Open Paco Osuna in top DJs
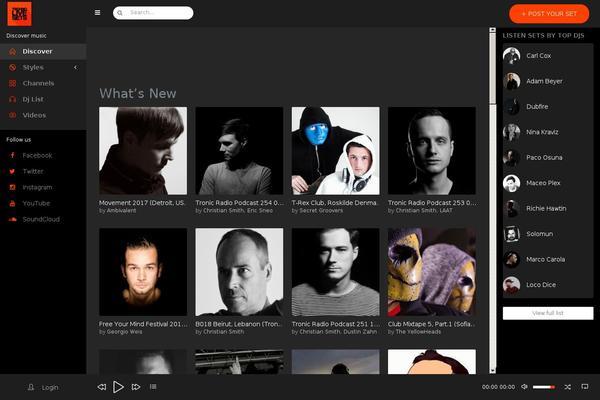Image resolution: width=600 pixels, height=400 pixels. 544,158
